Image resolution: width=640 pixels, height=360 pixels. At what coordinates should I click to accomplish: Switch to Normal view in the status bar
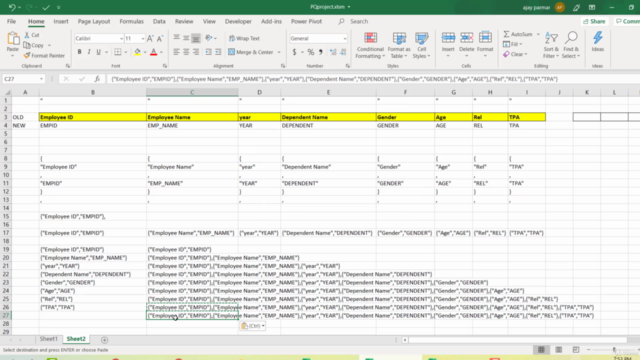click(541, 350)
